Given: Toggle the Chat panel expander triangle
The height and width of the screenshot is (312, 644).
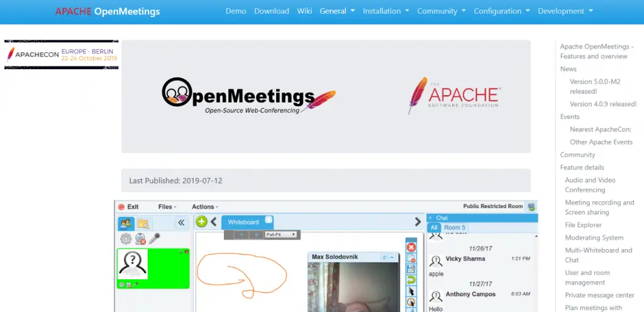Looking at the screenshot, I should point(430,218).
